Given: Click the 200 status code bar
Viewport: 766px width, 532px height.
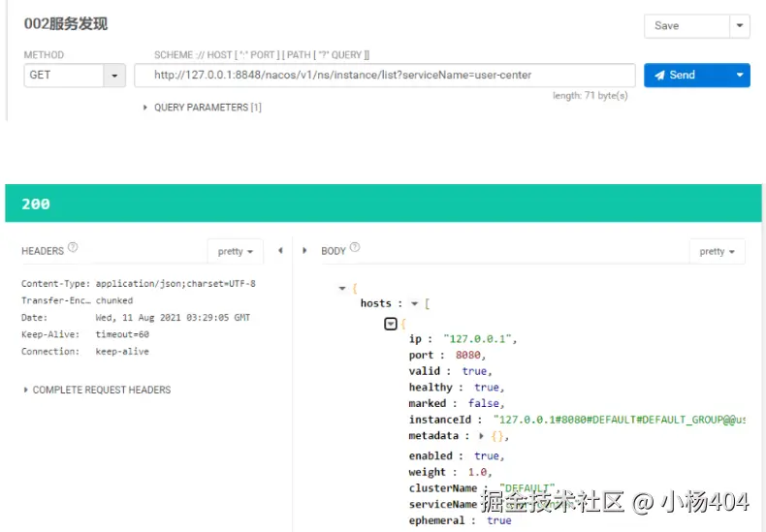Looking at the screenshot, I should [x=383, y=203].
